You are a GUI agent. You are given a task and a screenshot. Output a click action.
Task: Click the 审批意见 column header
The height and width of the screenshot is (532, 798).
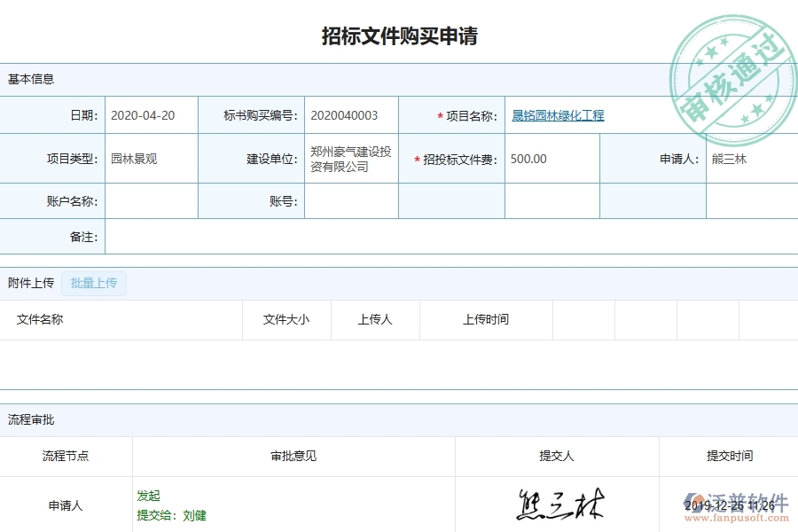293,457
